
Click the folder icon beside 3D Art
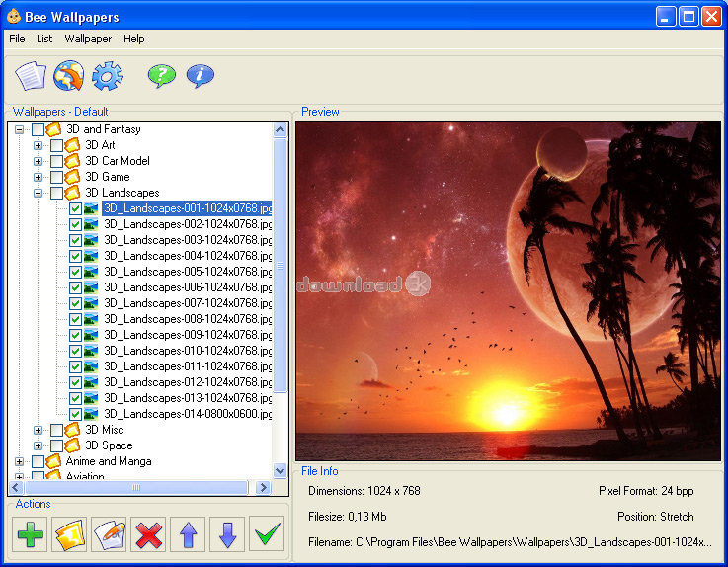pos(72,145)
